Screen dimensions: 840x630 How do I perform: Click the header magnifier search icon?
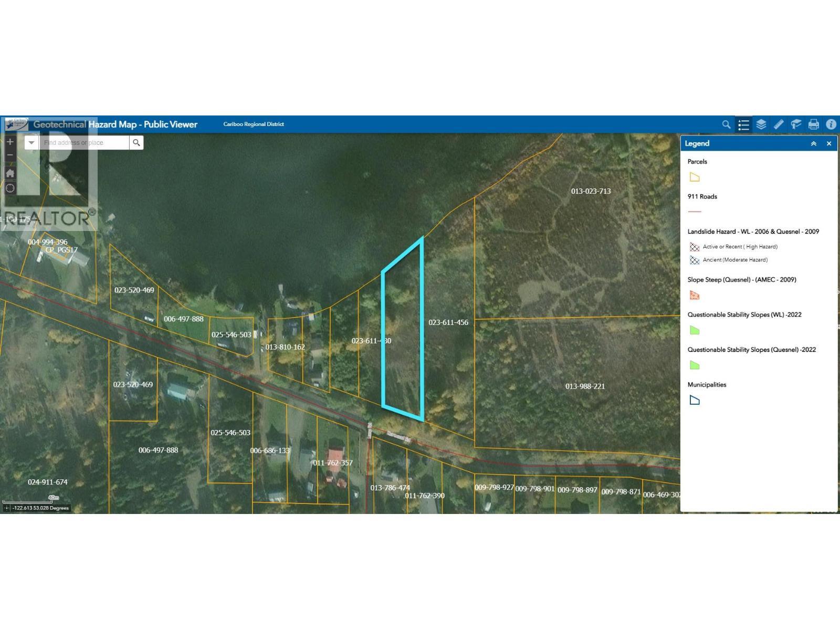[x=726, y=124]
